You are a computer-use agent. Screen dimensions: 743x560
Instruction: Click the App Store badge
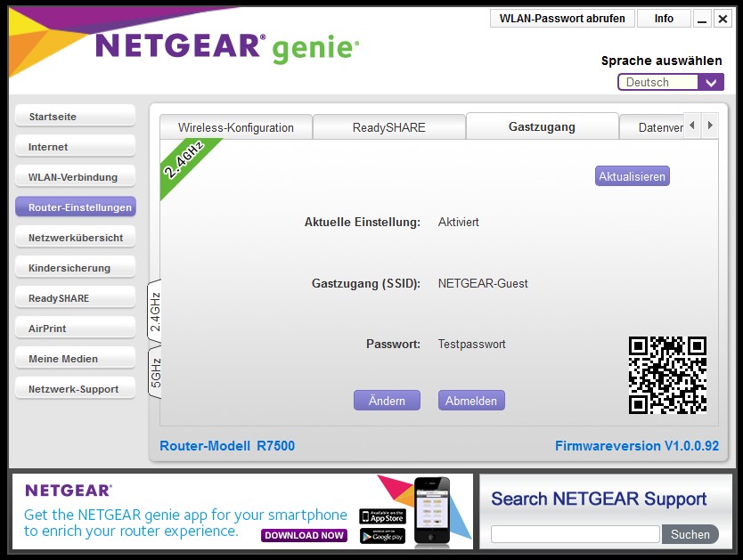[x=383, y=516]
